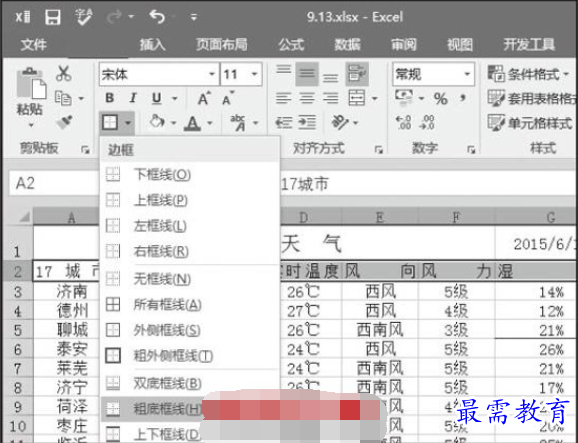Switch to the 页面布局 tab
This screenshot has width=578, height=443.
(x=222, y=45)
